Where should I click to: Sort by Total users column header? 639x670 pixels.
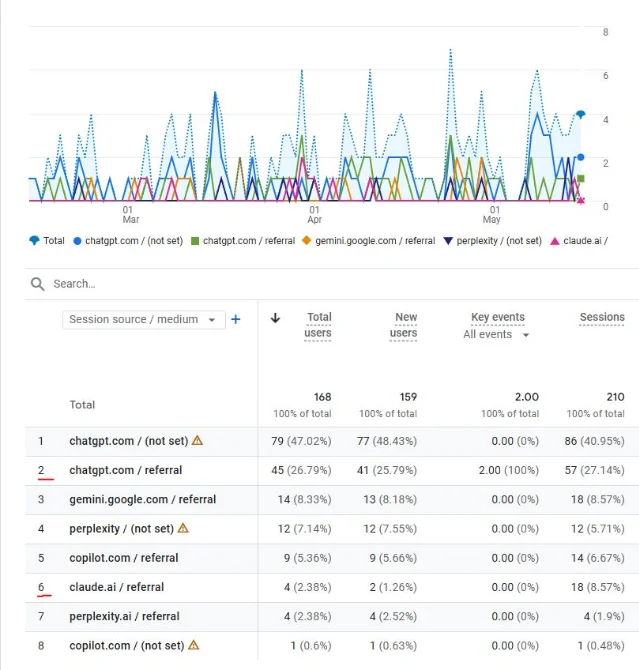[x=318, y=325]
